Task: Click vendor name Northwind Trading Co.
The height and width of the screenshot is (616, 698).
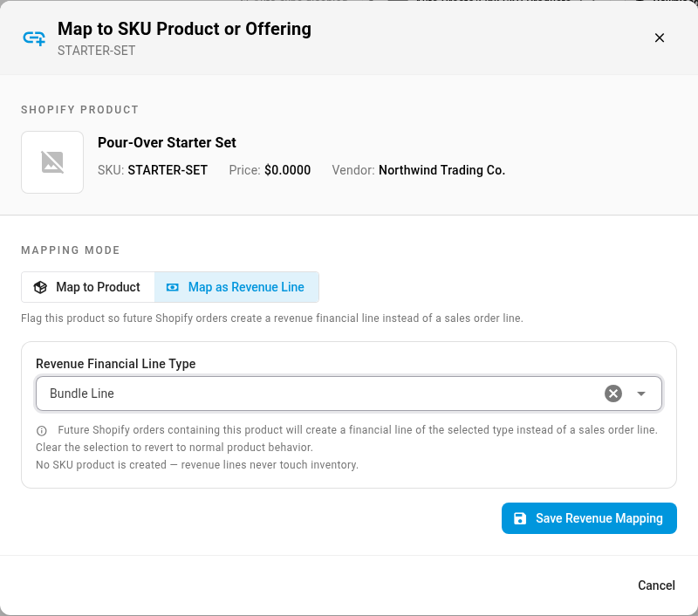Action: click(x=441, y=170)
